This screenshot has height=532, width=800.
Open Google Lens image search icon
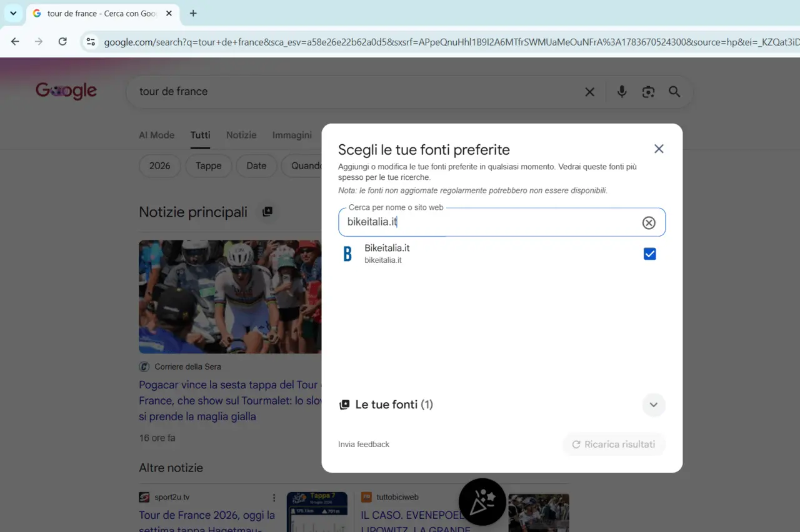point(648,92)
